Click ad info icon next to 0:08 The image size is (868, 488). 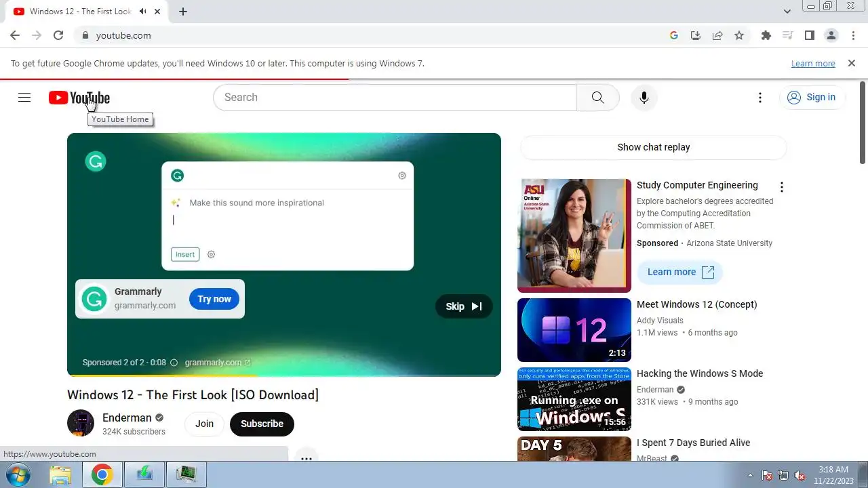[x=174, y=363]
